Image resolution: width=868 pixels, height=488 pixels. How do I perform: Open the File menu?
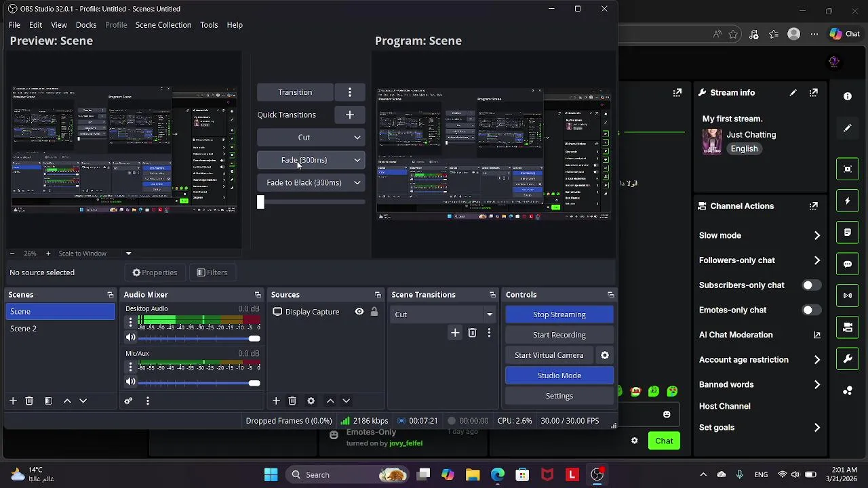pos(14,25)
